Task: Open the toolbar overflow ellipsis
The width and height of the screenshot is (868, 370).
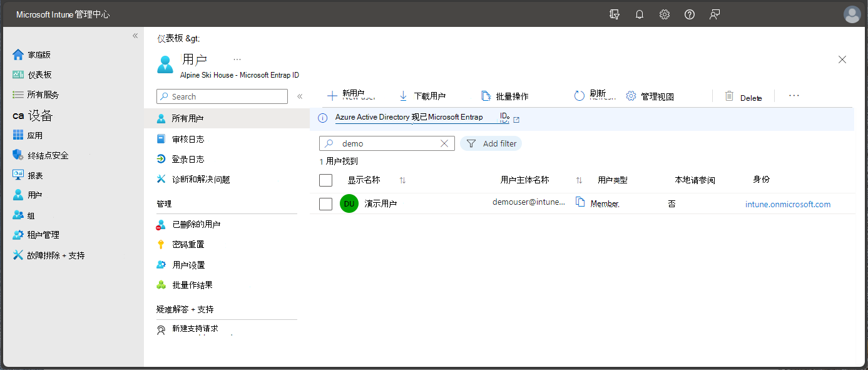Action: click(794, 96)
